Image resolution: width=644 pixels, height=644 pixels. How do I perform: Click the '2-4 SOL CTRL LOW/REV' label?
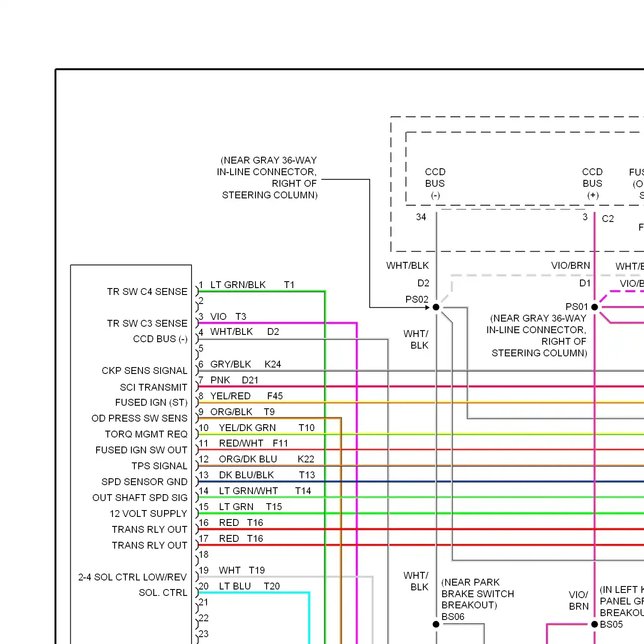132,577
